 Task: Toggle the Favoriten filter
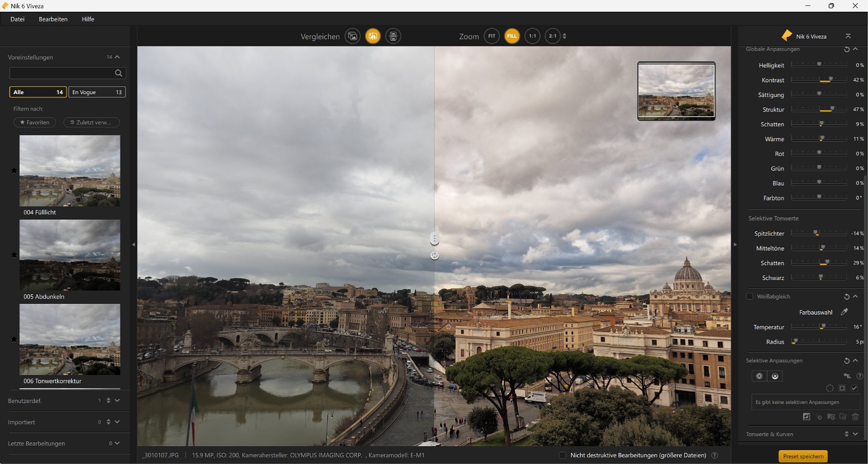[x=35, y=122]
